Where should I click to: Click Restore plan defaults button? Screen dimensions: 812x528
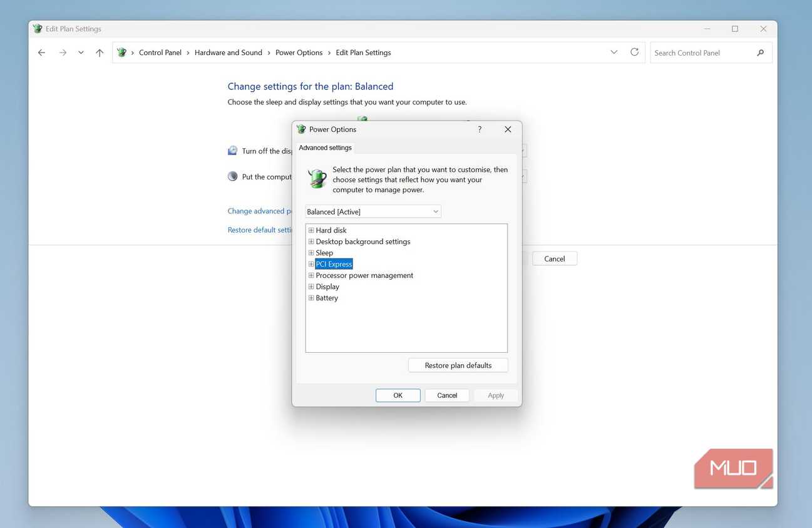click(458, 365)
